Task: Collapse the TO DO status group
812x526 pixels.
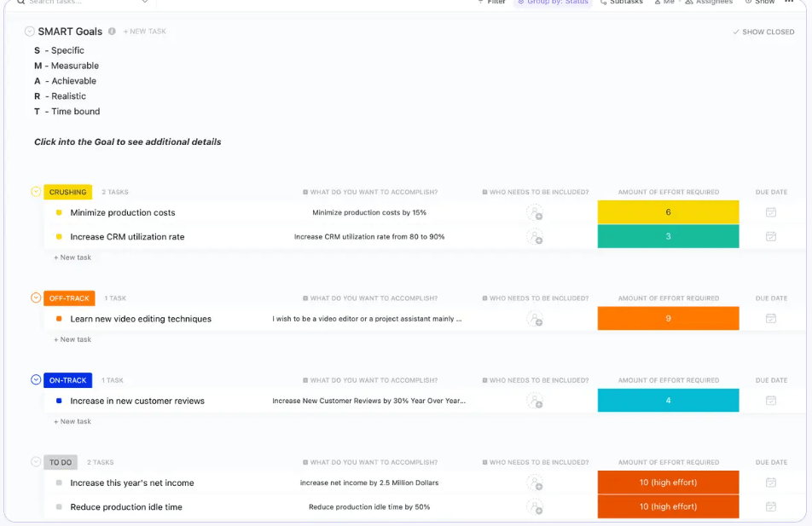Action: click(x=36, y=462)
